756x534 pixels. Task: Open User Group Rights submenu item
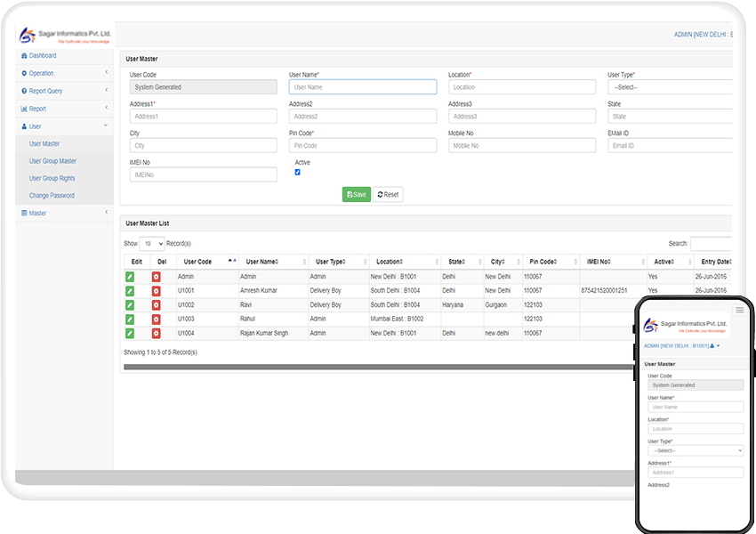pos(52,179)
